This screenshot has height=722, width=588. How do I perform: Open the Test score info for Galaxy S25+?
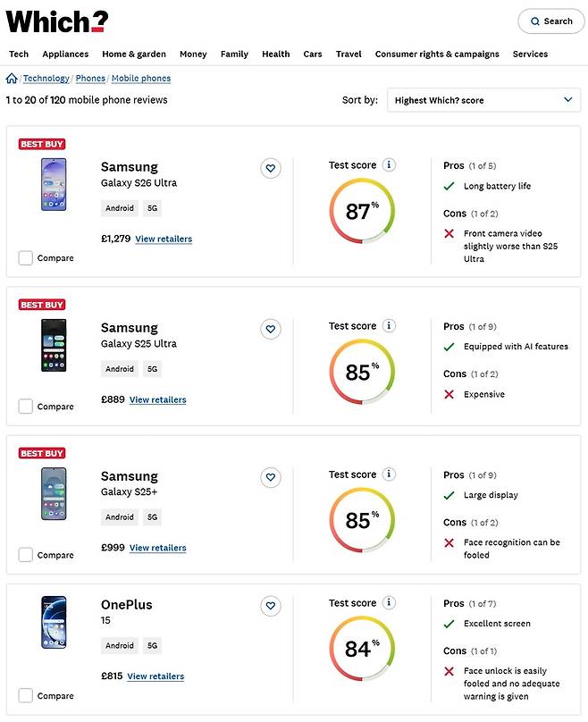coord(387,474)
